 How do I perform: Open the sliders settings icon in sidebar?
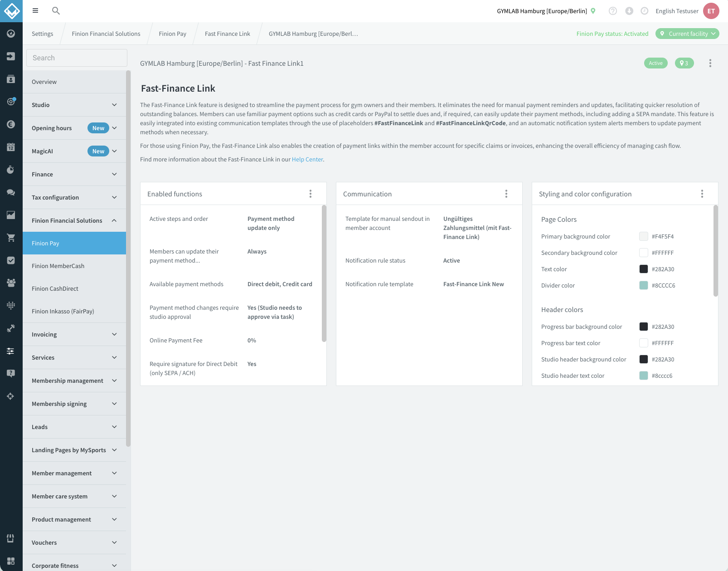pyautogui.click(x=11, y=351)
